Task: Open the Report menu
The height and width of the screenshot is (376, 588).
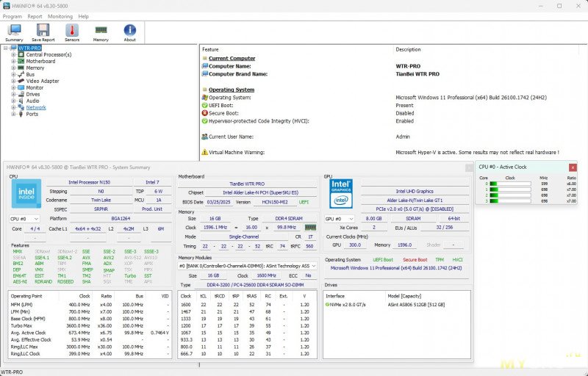Action: coord(35,16)
